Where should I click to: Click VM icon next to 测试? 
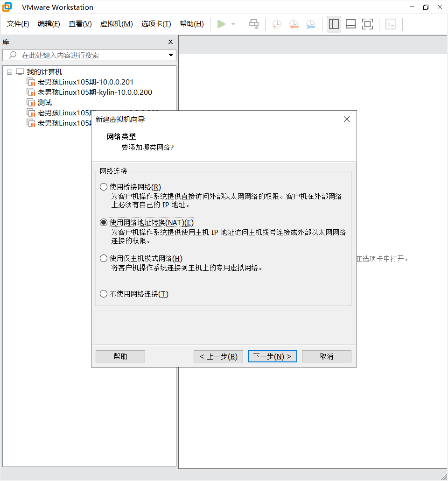(31, 102)
